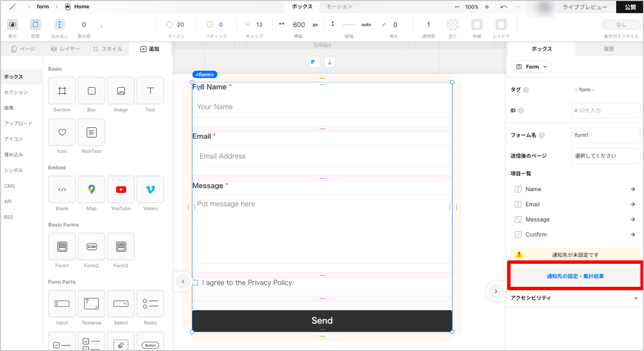The image size is (644, 351).
Task: Insert the Form2 template
Action: (x=91, y=247)
